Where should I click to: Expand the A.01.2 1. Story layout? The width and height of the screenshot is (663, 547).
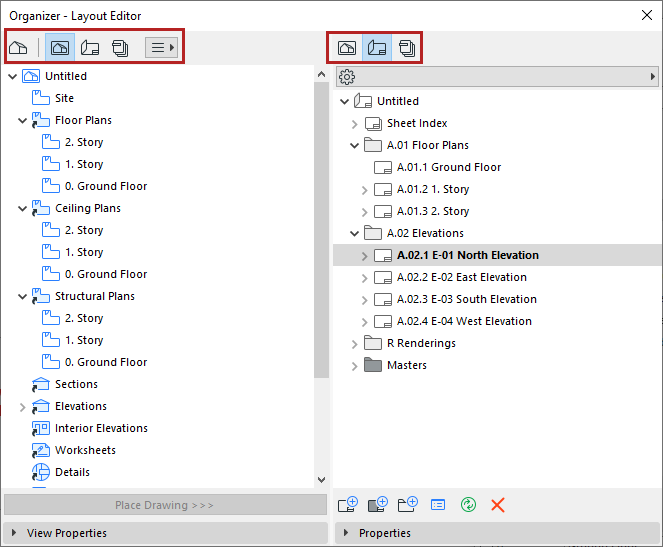[364, 190]
